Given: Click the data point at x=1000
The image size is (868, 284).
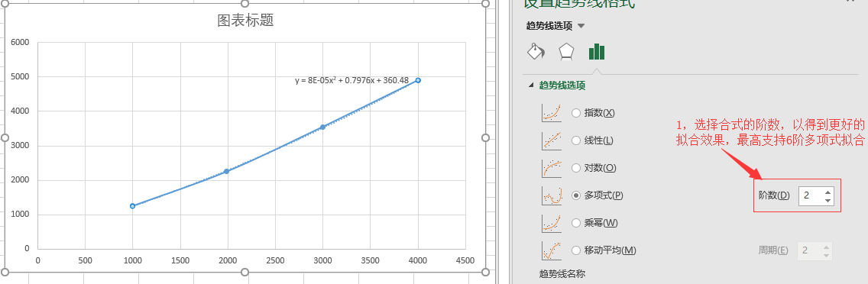Looking at the screenshot, I should pyautogui.click(x=132, y=206).
